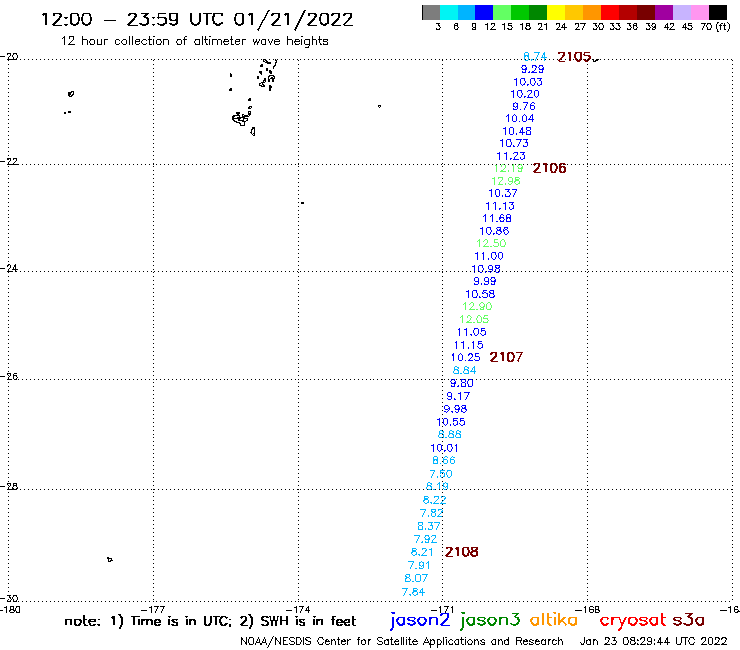This screenshot has width=740, height=650.
Task: Click the gray swatch in the color scale
Action: [x=431, y=12]
